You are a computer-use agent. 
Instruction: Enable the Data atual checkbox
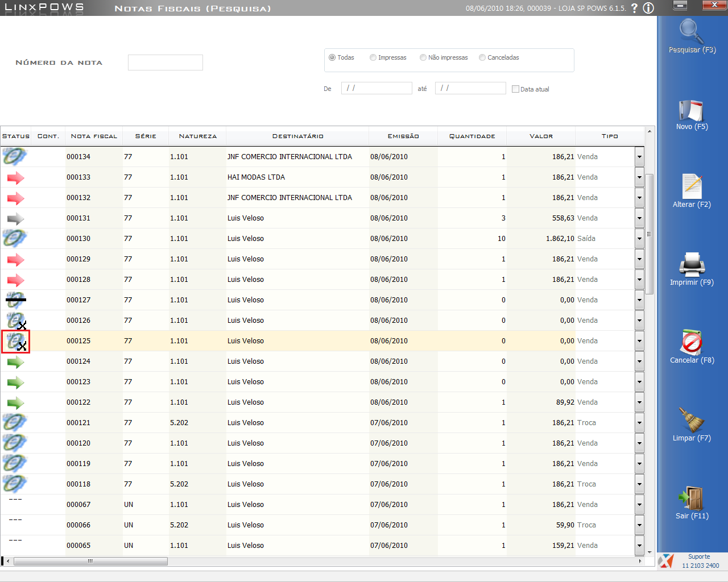[515, 89]
